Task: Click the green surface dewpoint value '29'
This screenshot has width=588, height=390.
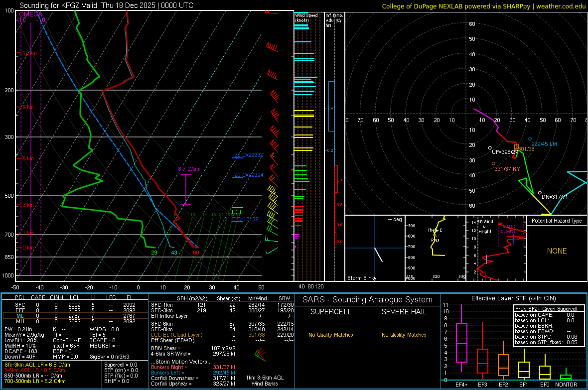Action: [154, 253]
